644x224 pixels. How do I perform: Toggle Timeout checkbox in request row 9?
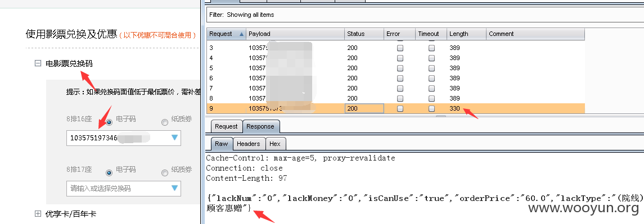click(431, 109)
